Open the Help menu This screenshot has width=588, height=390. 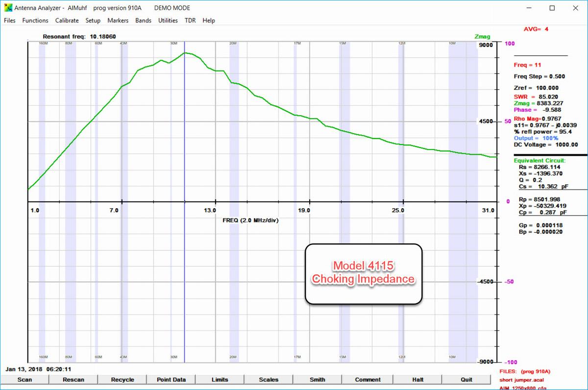[x=209, y=21]
